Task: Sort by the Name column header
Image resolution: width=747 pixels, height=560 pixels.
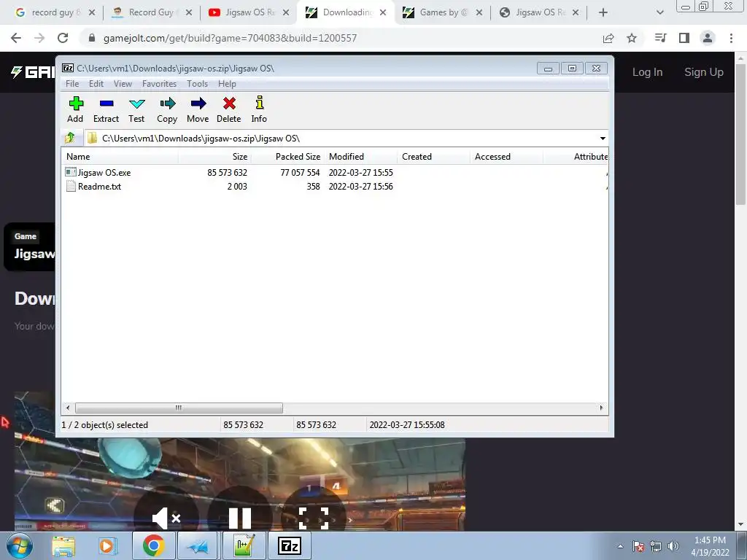Action: pyautogui.click(x=120, y=157)
